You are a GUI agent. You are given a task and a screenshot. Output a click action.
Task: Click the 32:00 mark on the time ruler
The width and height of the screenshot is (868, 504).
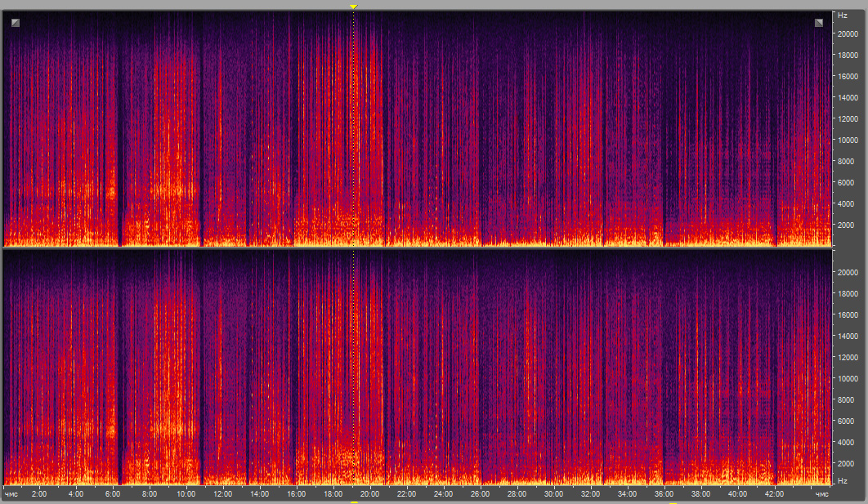(590, 494)
